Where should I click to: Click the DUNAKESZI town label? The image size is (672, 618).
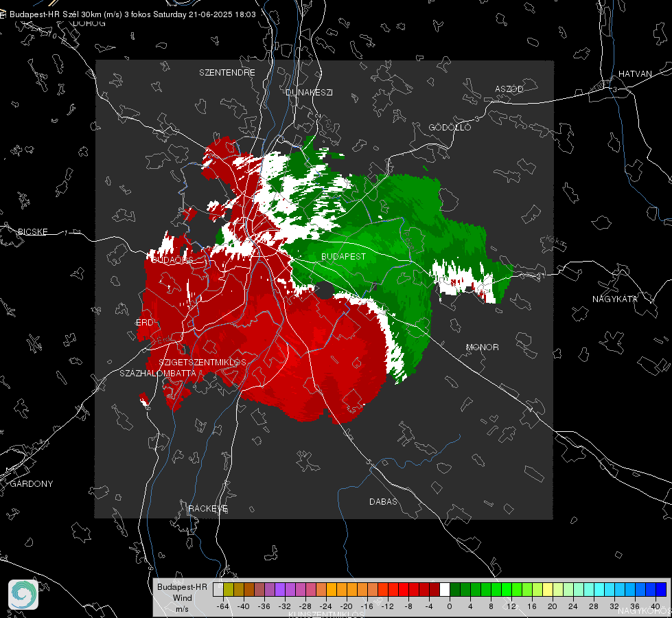309,92
